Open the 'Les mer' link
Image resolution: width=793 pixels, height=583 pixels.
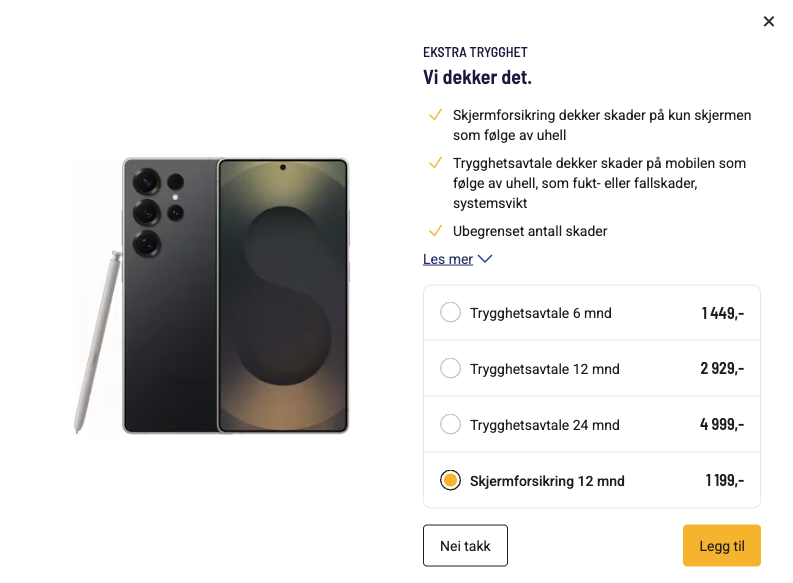[x=448, y=259]
